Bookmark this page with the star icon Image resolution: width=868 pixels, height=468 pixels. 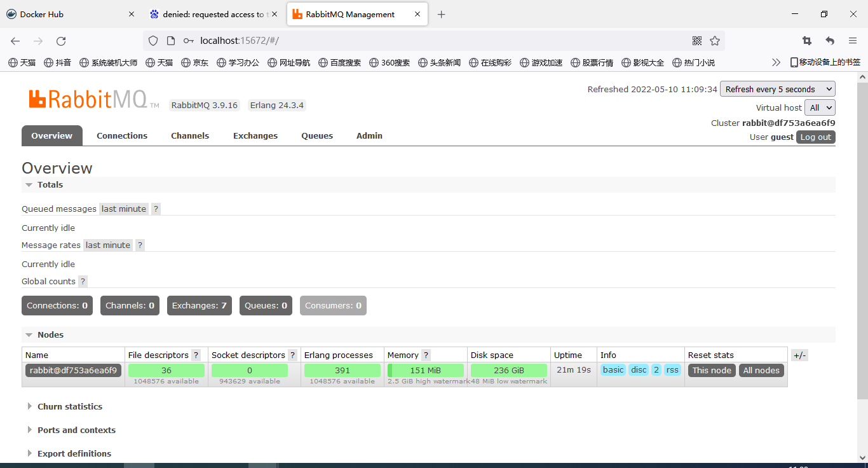point(715,41)
